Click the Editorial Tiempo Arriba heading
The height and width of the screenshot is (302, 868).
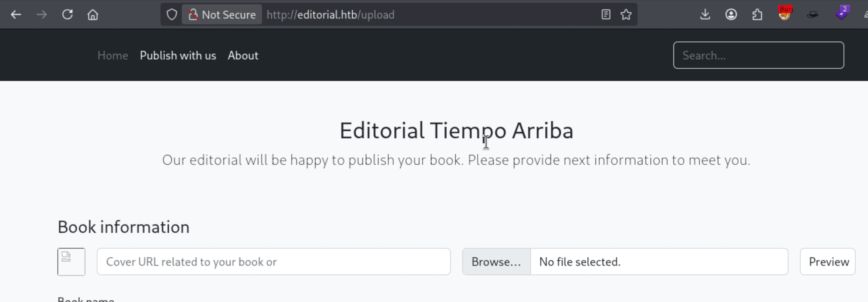tap(456, 131)
